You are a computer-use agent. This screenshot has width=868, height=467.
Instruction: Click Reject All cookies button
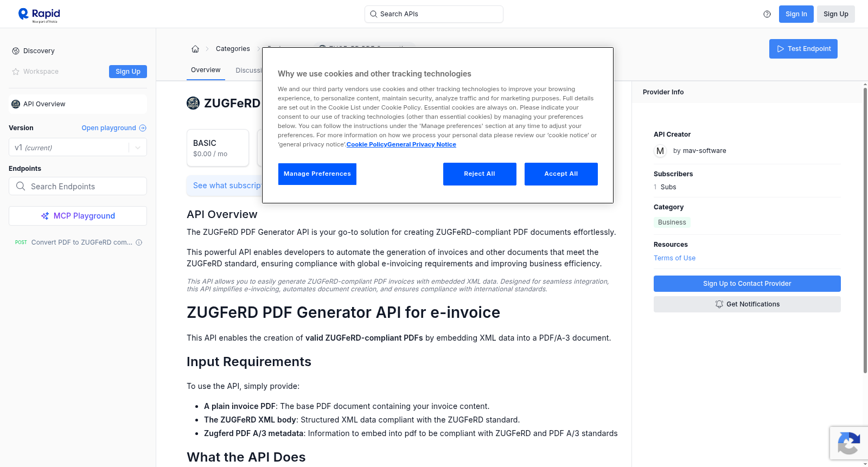point(480,174)
